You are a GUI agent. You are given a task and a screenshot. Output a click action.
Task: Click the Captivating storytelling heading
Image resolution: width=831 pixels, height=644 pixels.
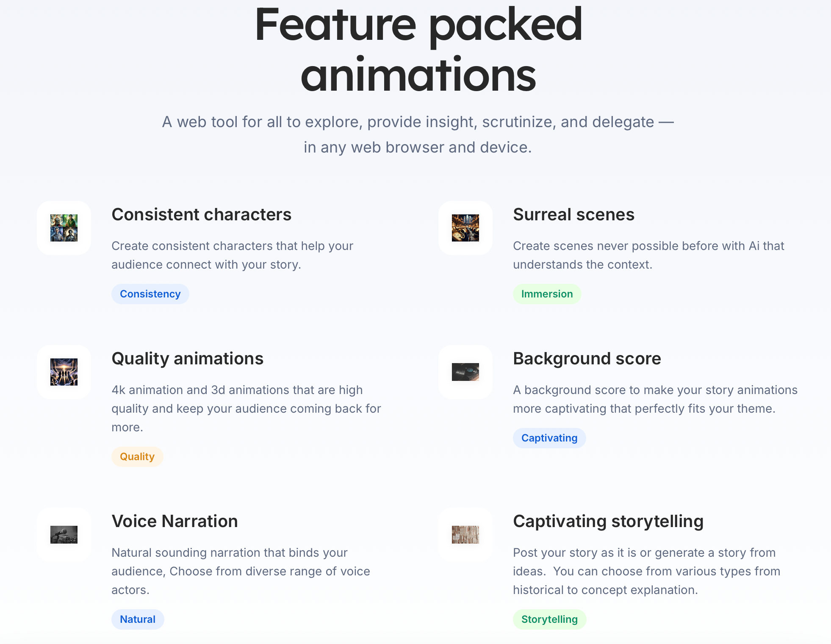tap(608, 522)
